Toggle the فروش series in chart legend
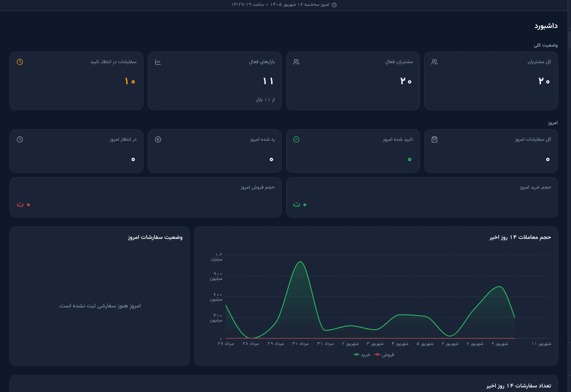The height and width of the screenshot is (392, 571). click(x=384, y=354)
